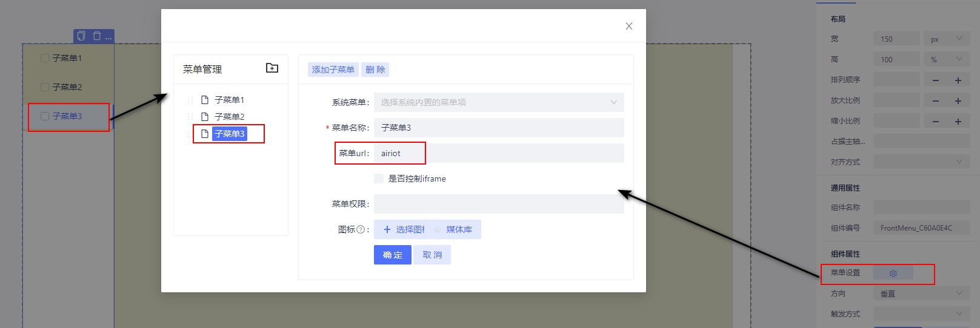Screen dimensions: 980x328
Task: Click the 组件编号 field FrontMenu_C60A0E4C
Action: [922, 228]
